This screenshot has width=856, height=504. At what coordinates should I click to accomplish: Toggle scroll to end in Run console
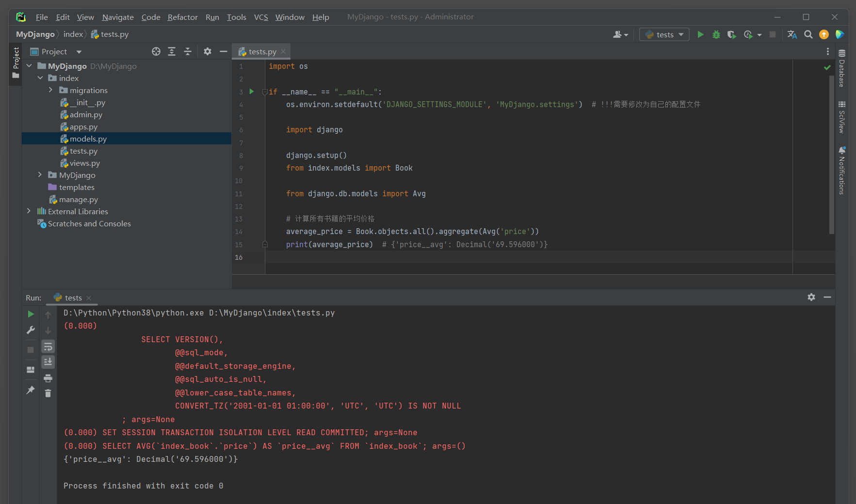[48, 362]
